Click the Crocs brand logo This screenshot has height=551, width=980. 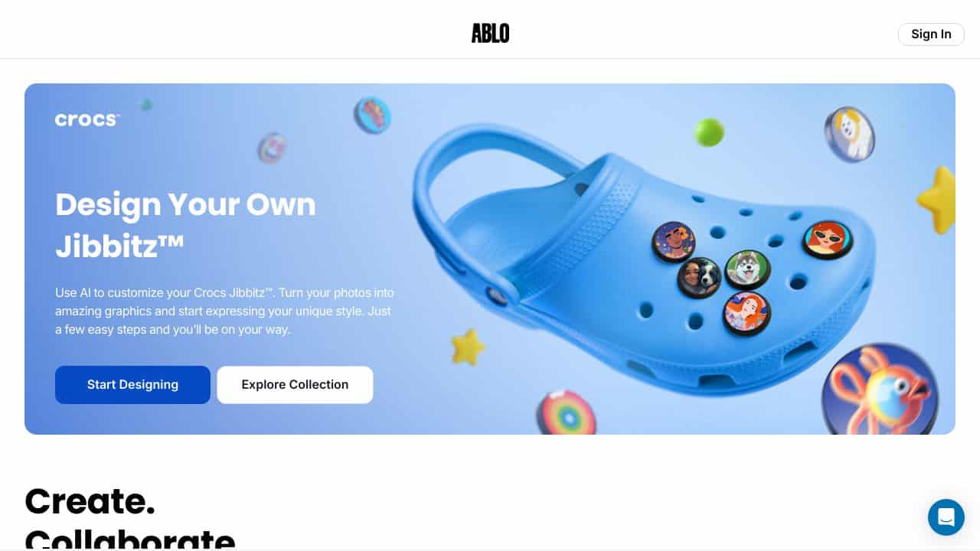87,119
